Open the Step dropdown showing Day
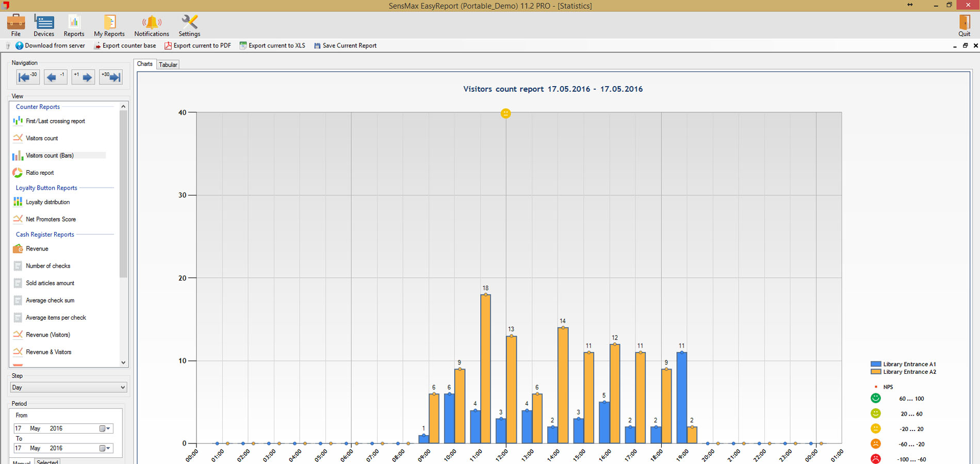This screenshot has height=464, width=980. coord(68,387)
